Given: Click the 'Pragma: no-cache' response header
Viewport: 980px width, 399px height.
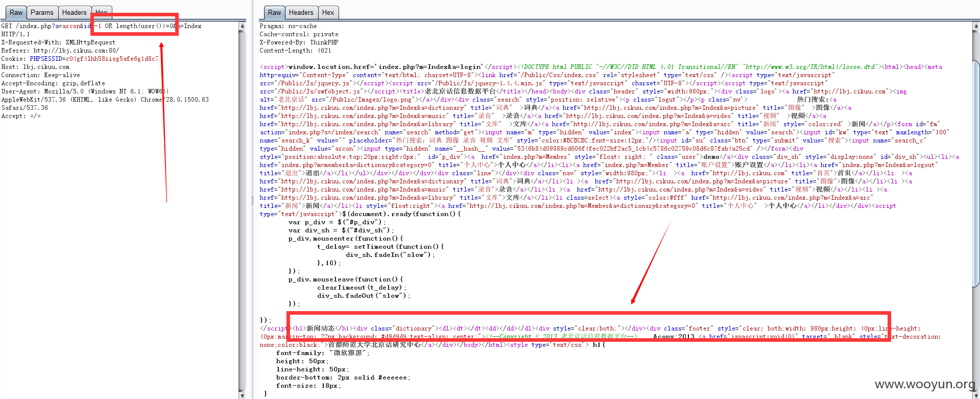Looking at the screenshot, I should [288, 26].
